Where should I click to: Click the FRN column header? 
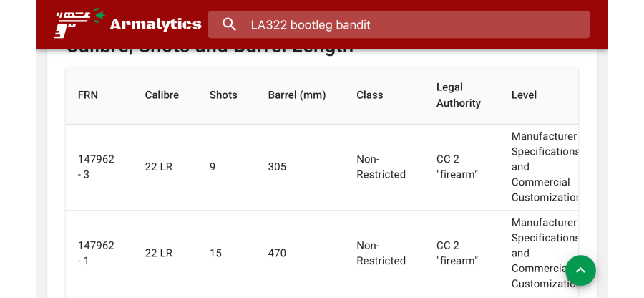click(x=88, y=95)
